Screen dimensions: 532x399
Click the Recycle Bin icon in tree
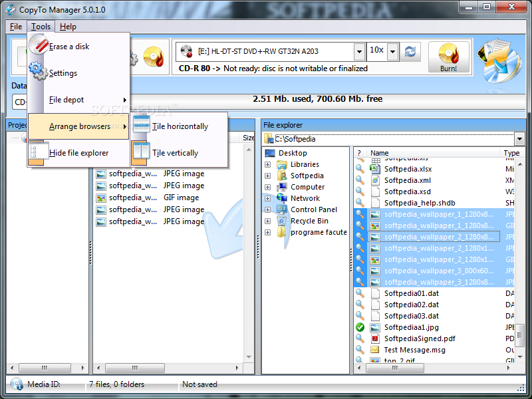282,221
